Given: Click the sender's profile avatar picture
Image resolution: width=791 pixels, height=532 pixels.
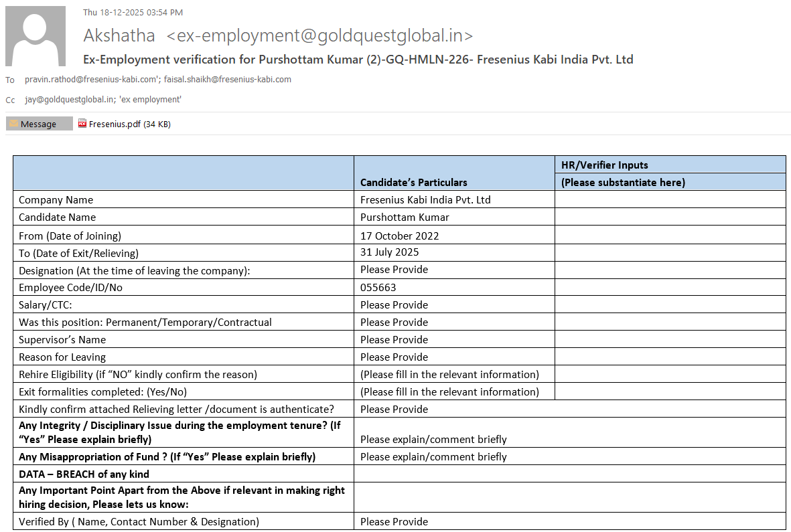Looking at the screenshot, I should coord(35,36).
